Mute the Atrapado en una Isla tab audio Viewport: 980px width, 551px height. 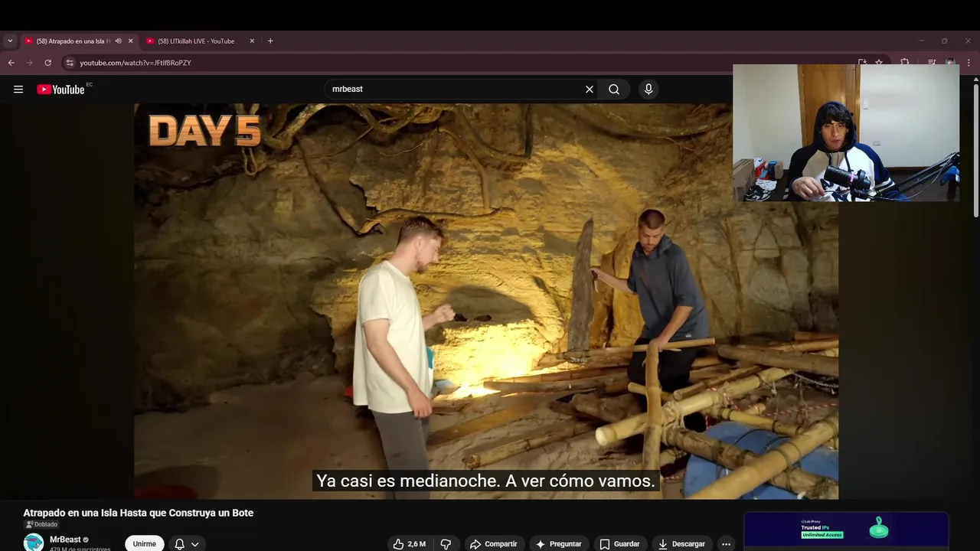118,41
